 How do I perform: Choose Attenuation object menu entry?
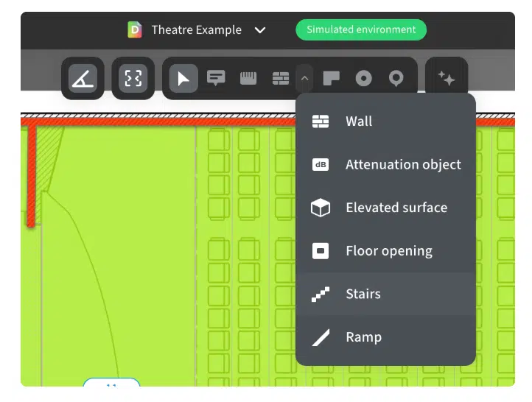(385, 165)
